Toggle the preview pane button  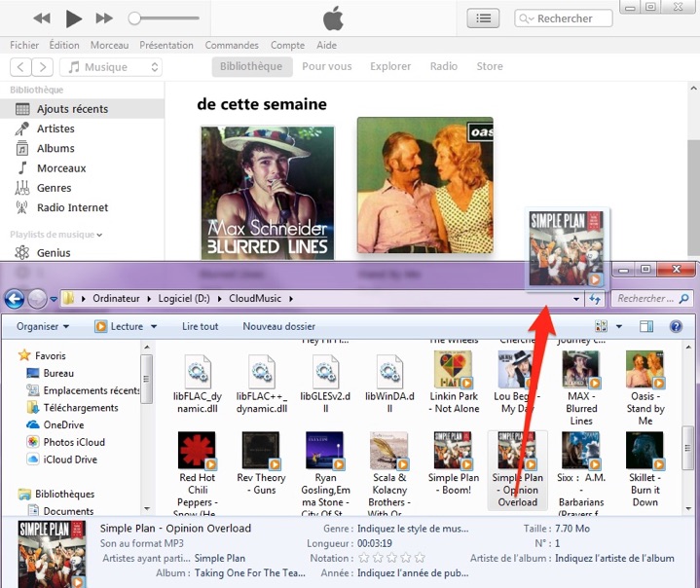(646, 326)
